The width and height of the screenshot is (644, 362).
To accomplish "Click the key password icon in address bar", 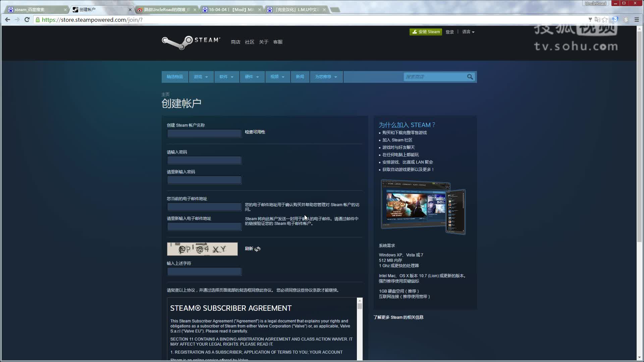I will pos(590,20).
